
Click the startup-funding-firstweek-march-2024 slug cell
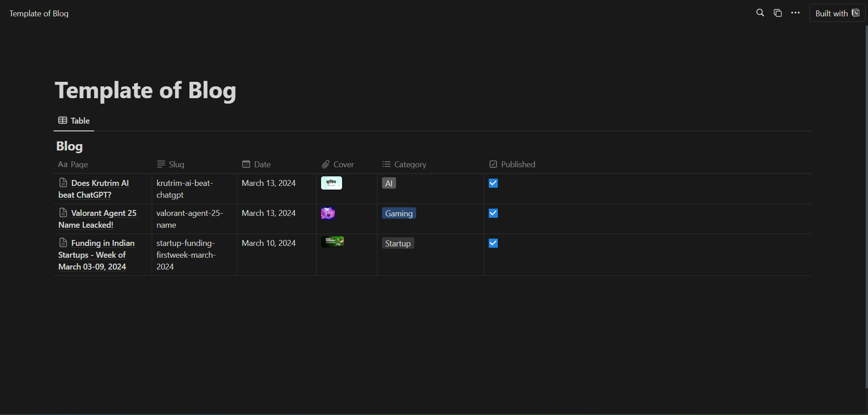[x=194, y=255]
